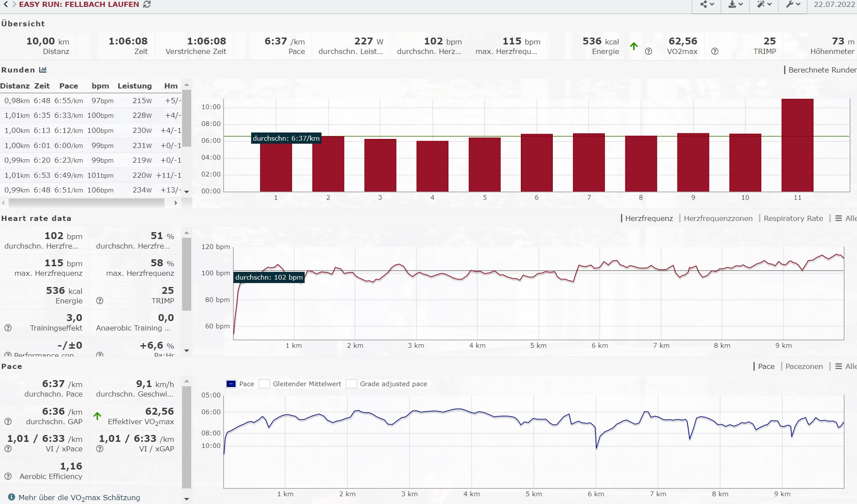Open the share dropdown menu

pyautogui.click(x=706, y=4)
